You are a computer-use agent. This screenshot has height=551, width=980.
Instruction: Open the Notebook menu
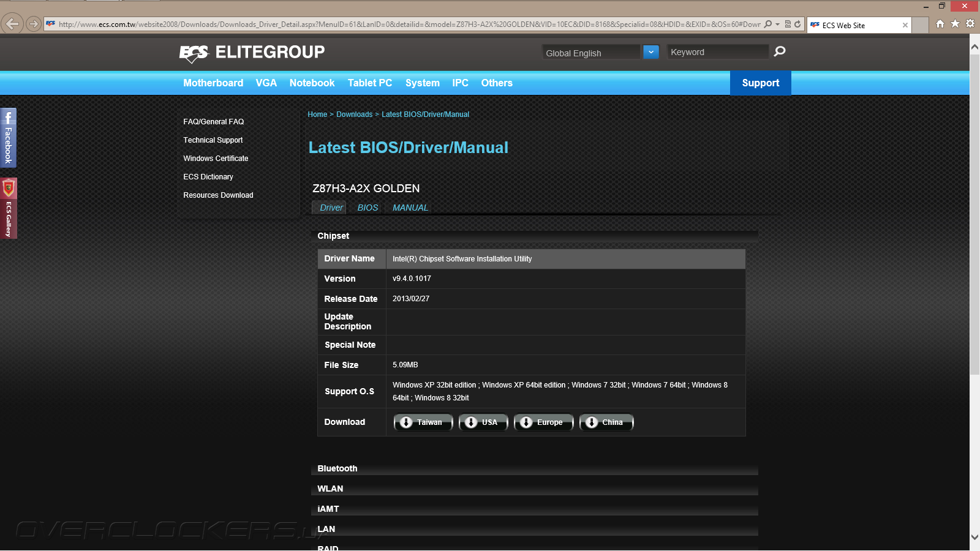point(312,83)
